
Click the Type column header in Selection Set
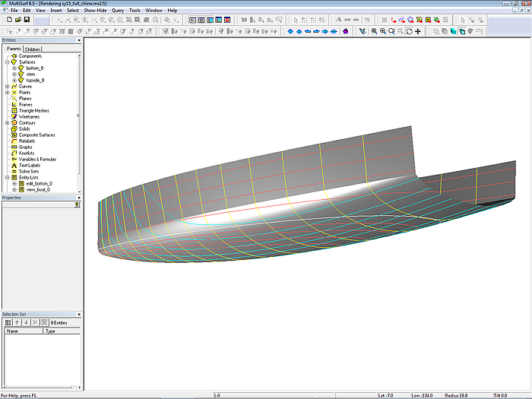point(61,331)
